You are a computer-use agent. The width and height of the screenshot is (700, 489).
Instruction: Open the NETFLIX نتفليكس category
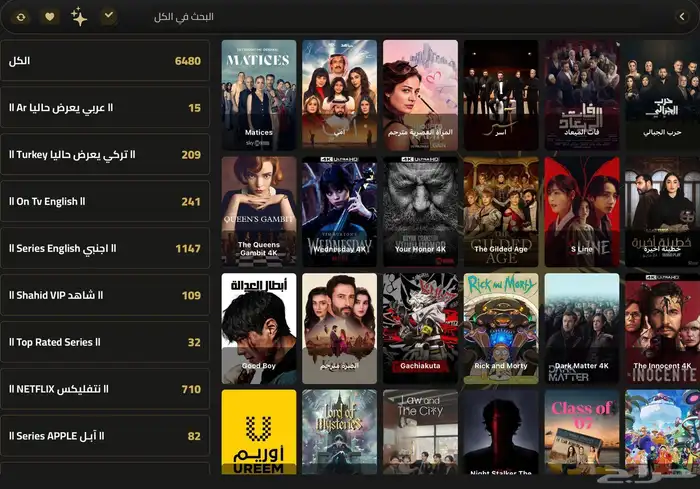[105, 389]
